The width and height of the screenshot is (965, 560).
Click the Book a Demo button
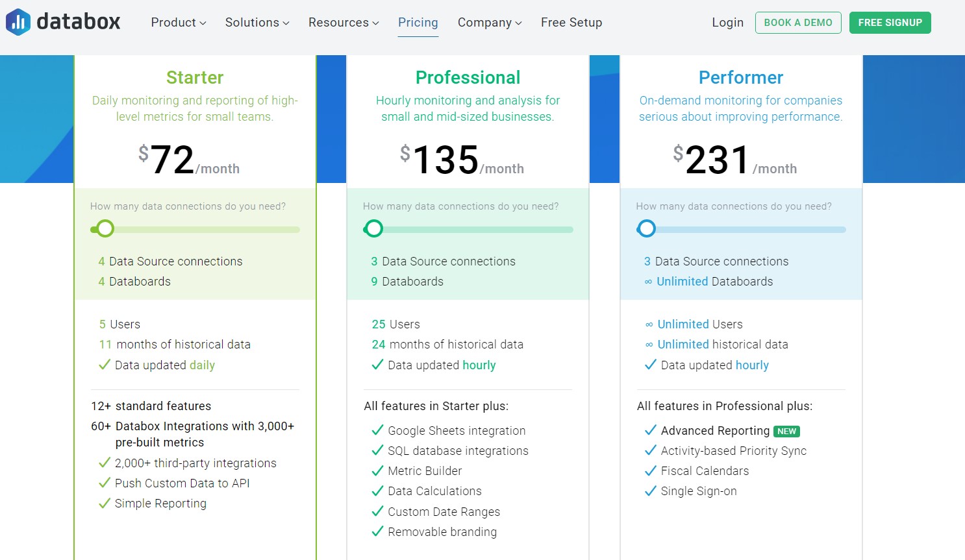point(798,23)
